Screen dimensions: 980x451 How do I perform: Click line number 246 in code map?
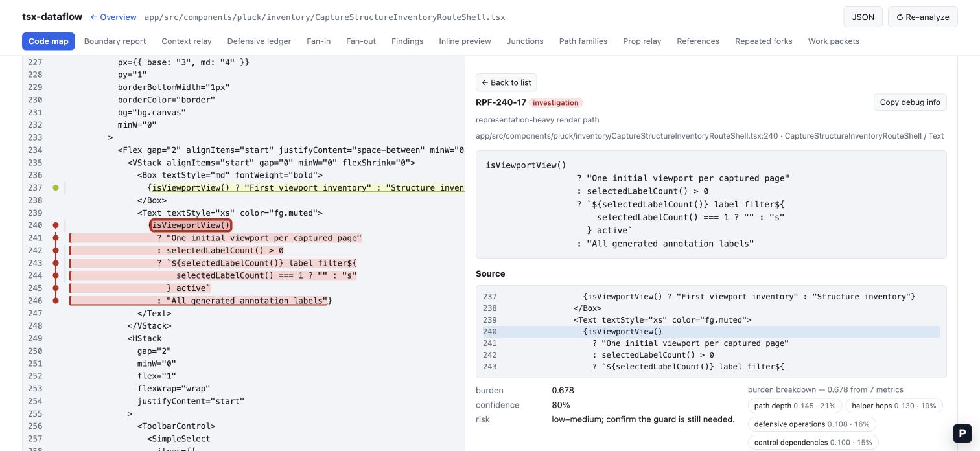point(35,301)
